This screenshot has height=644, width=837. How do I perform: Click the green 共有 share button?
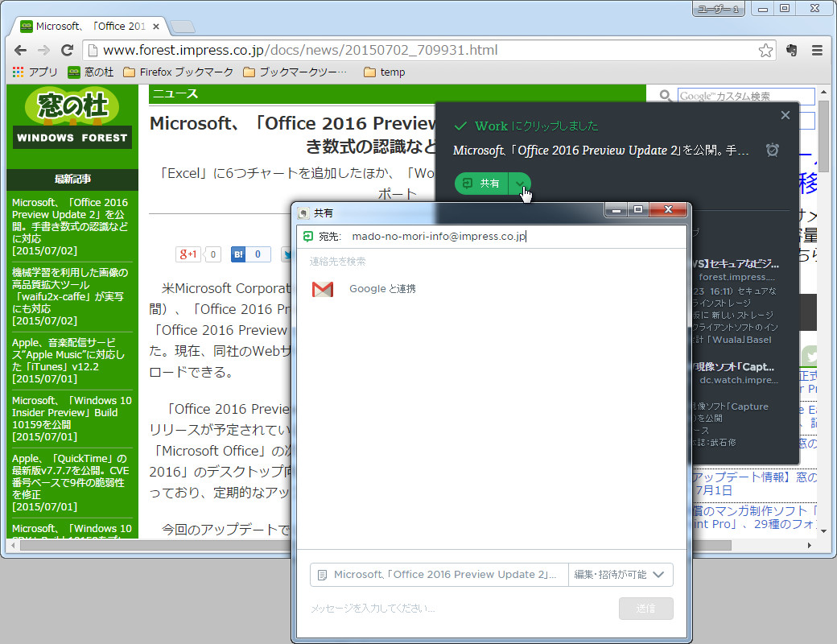point(483,184)
